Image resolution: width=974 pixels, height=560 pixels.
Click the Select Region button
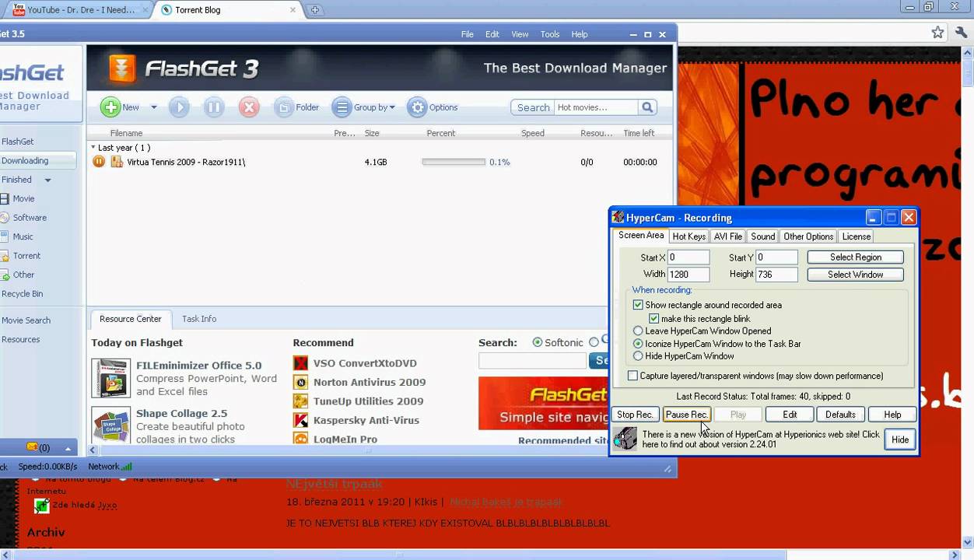[x=856, y=257]
